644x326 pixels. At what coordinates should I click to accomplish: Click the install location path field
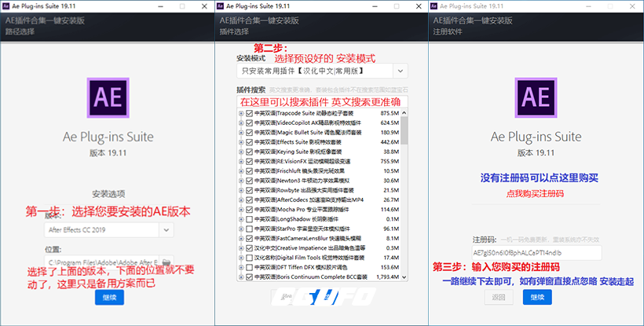click(x=101, y=262)
